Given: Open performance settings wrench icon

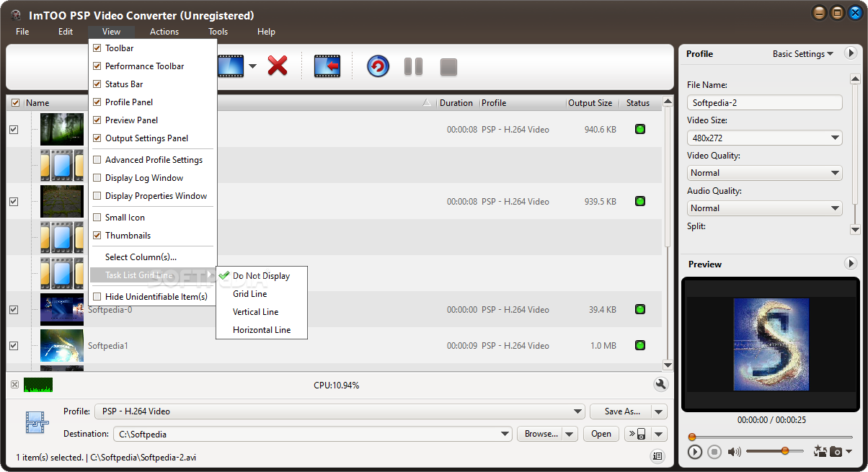Looking at the screenshot, I should [660, 385].
